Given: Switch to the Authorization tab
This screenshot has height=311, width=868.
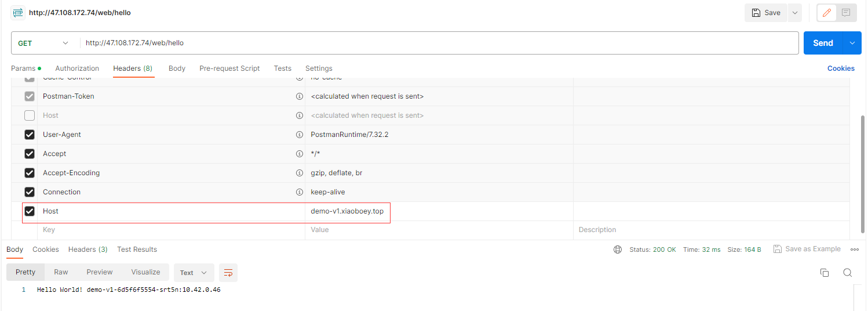Looking at the screenshot, I should pos(77,68).
